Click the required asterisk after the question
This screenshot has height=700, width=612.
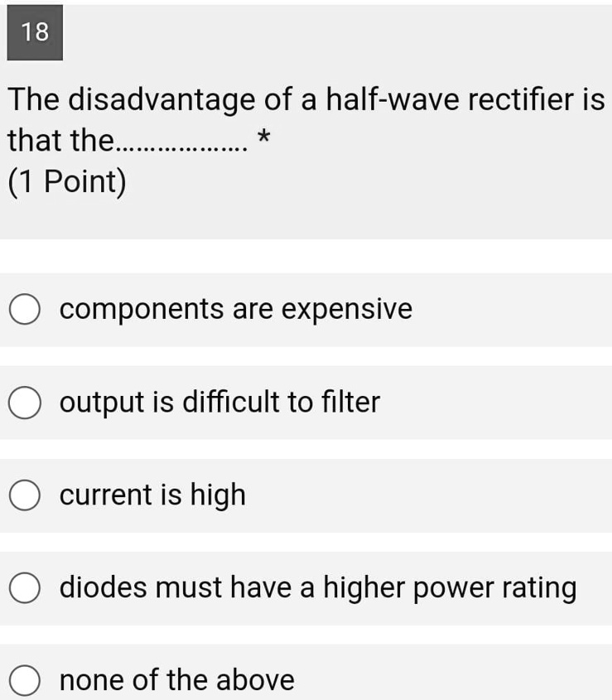(263, 137)
